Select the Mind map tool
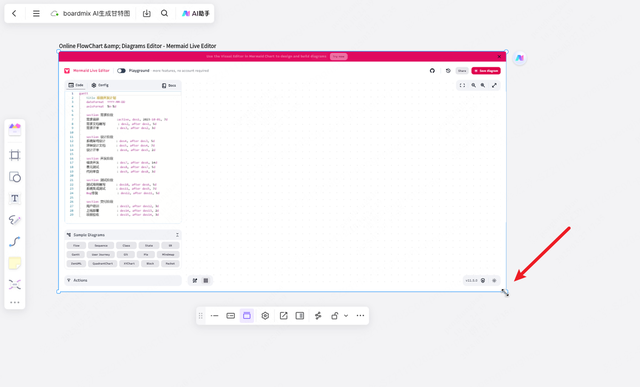The height and width of the screenshot is (387, 640). pyautogui.click(x=15, y=285)
